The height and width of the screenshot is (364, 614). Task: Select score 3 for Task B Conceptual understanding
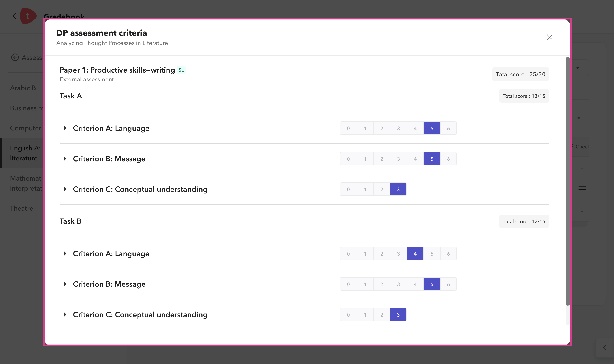[x=398, y=315]
